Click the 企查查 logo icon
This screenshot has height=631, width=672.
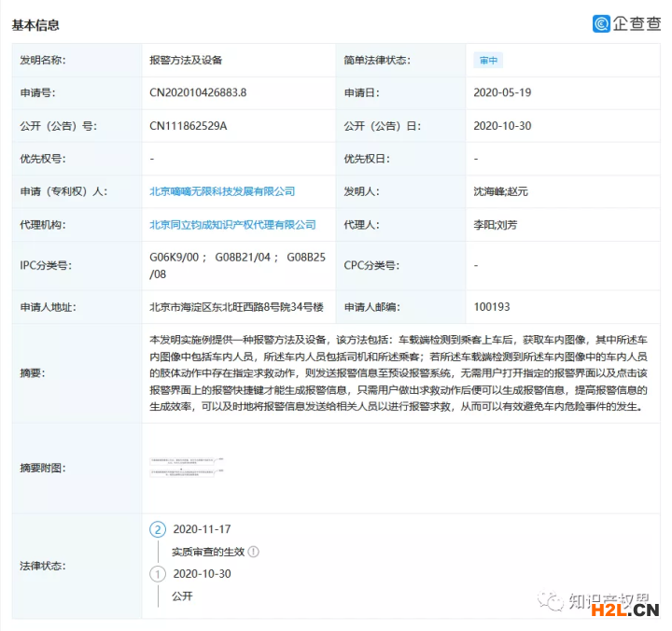coord(602,23)
